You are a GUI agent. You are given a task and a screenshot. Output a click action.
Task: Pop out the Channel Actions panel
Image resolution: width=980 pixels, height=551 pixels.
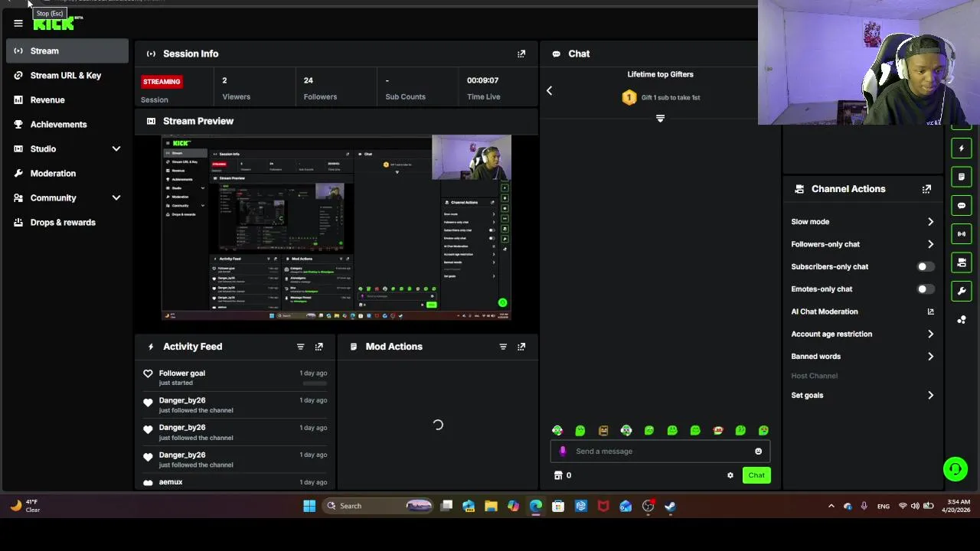[926, 189]
